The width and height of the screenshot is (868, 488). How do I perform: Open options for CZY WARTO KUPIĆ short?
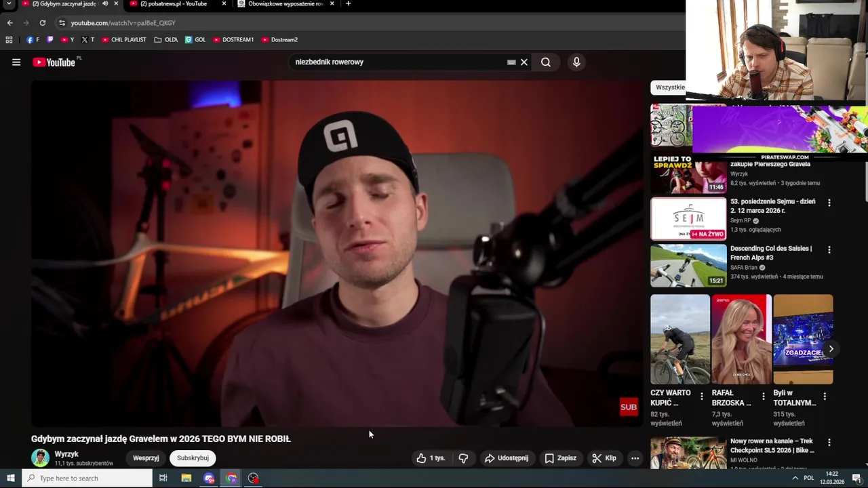(702, 396)
